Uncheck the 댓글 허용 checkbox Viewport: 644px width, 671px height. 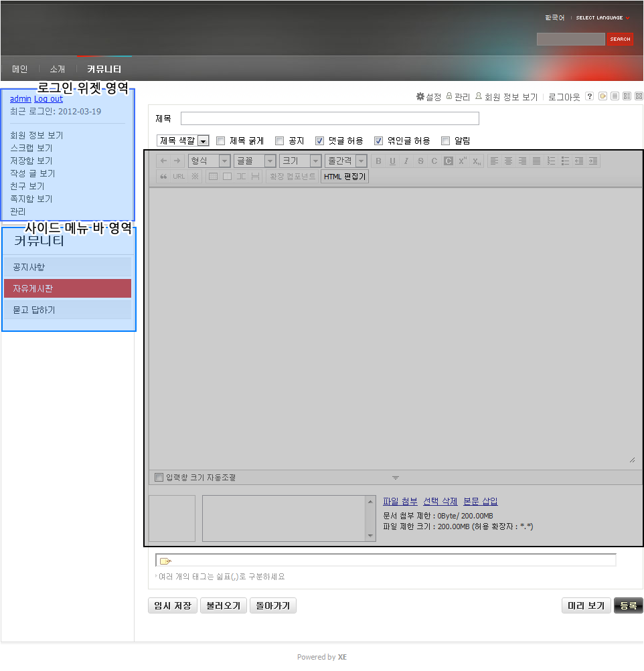tap(319, 141)
